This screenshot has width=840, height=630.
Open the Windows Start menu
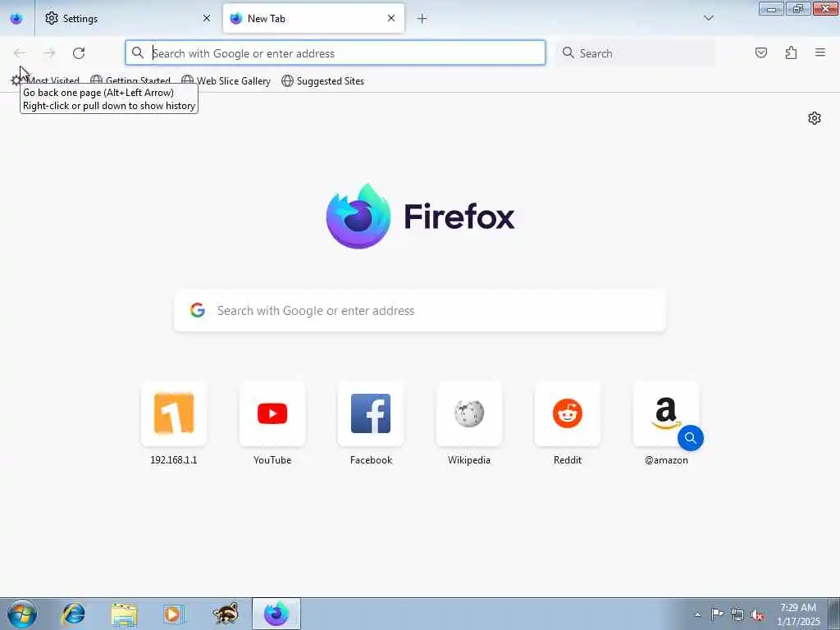[22, 614]
